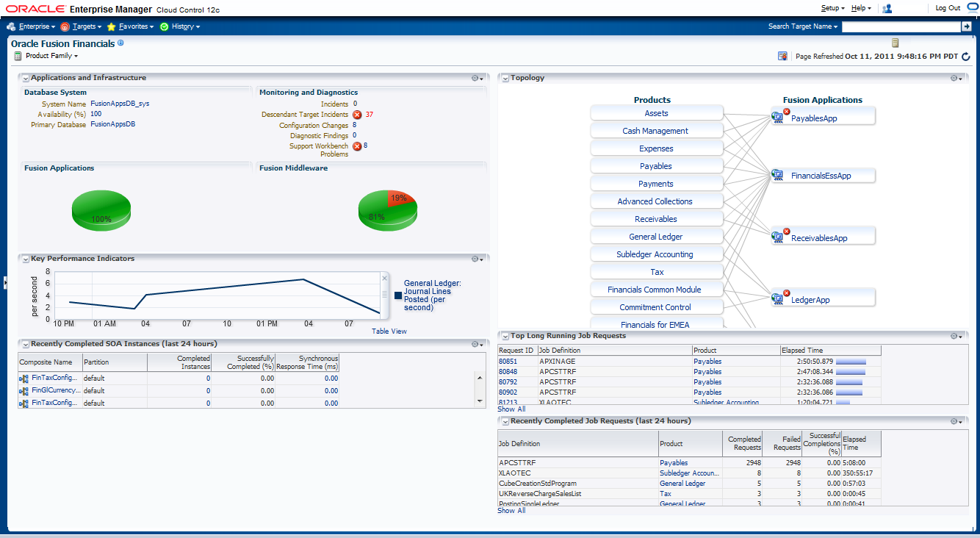Click Show All under completed job requests
The height and width of the screenshot is (538, 980).
pos(511,511)
